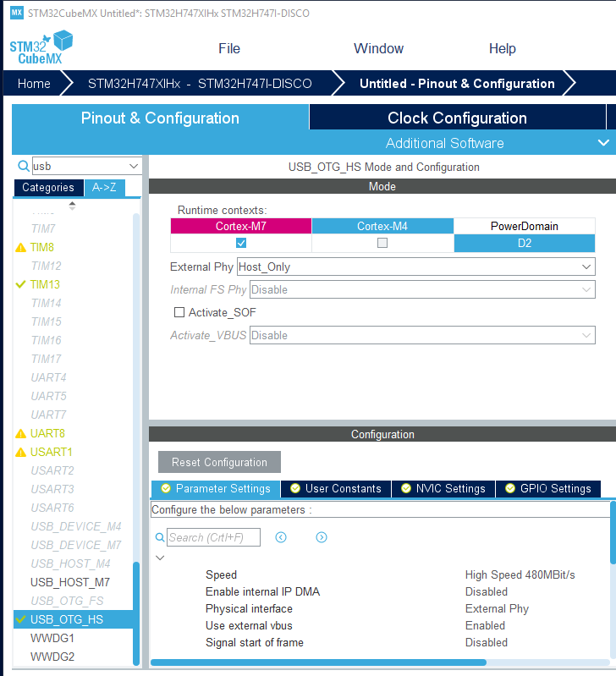This screenshot has width=616, height=676.
Task: Select USB_DEVICE_M7 in the list
Action: click(76, 546)
